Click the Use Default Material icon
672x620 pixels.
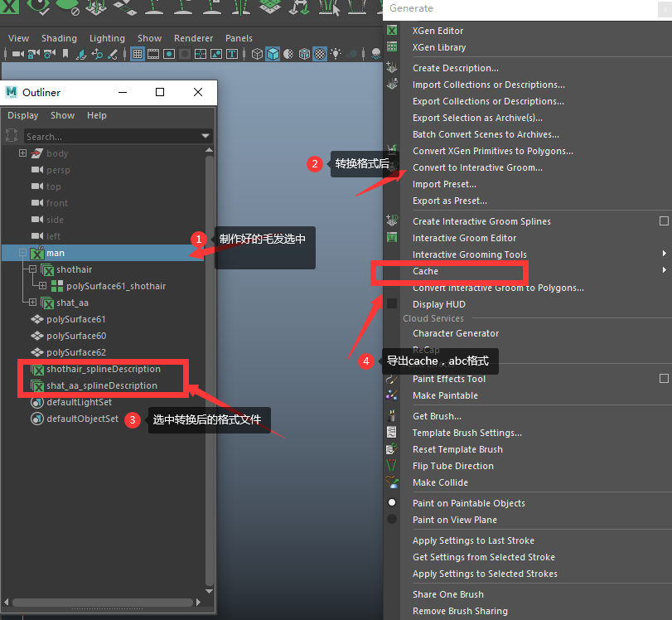(x=288, y=54)
